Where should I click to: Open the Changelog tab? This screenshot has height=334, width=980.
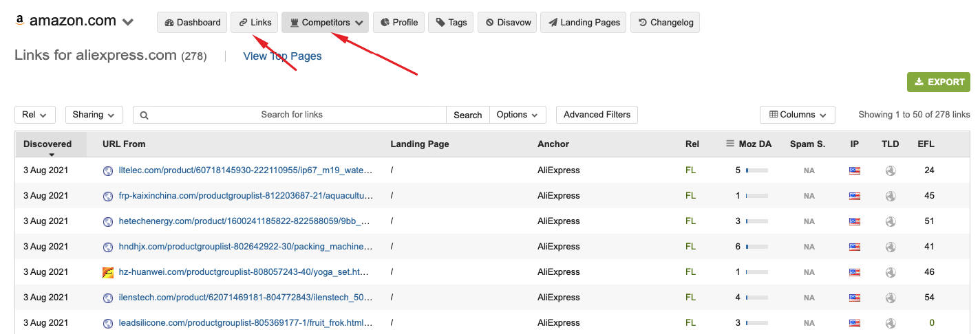665,22
